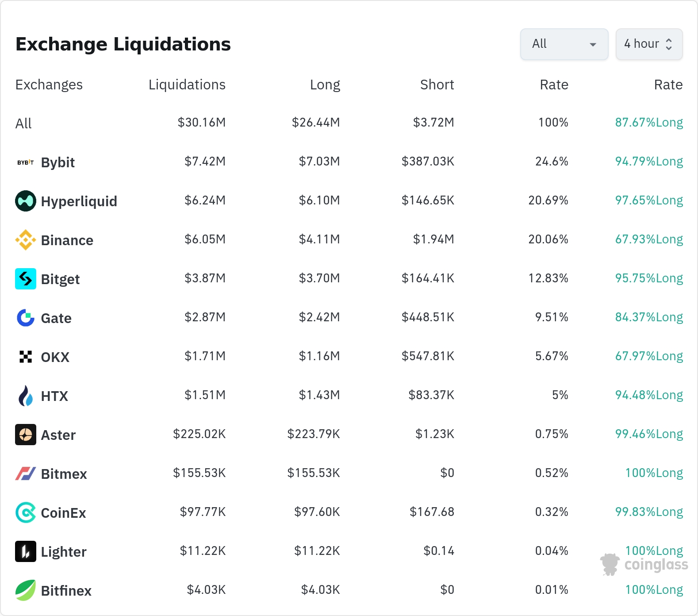The height and width of the screenshot is (616, 698).
Task: Click the CoinEx logo icon
Action: 25,512
